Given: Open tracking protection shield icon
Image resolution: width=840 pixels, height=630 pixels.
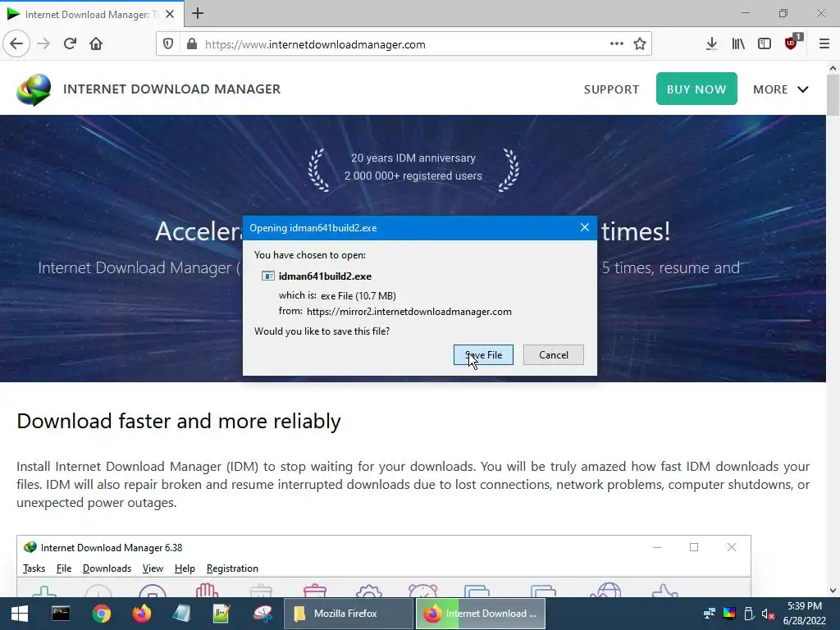Looking at the screenshot, I should (x=168, y=44).
